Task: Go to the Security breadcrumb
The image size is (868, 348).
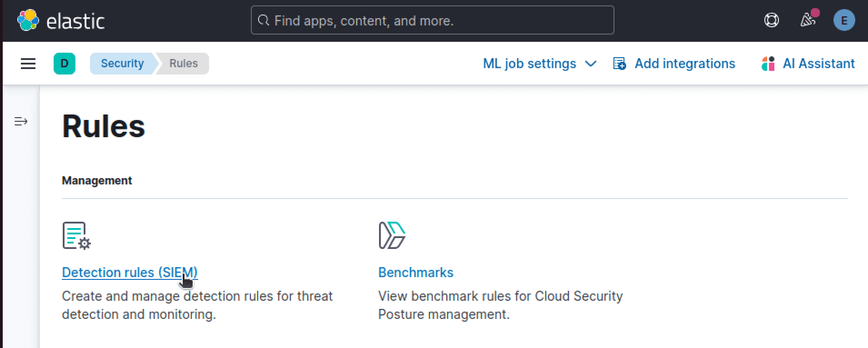Action: coord(122,64)
